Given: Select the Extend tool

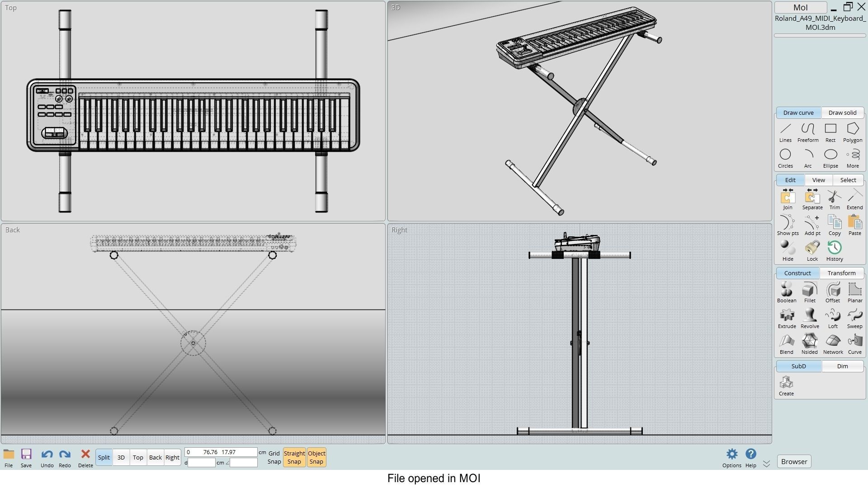Looking at the screenshot, I should pos(854,200).
